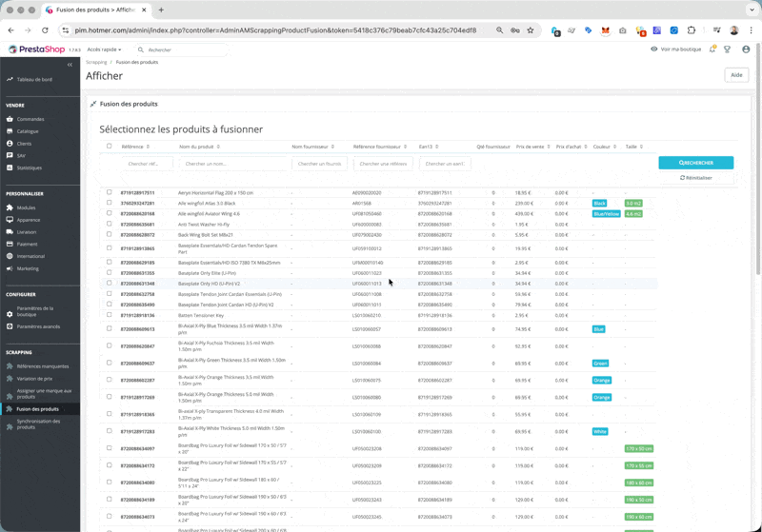Screen dimensions: 762x532
Task: Open the Accès rapide dropdown
Action: coord(104,49)
